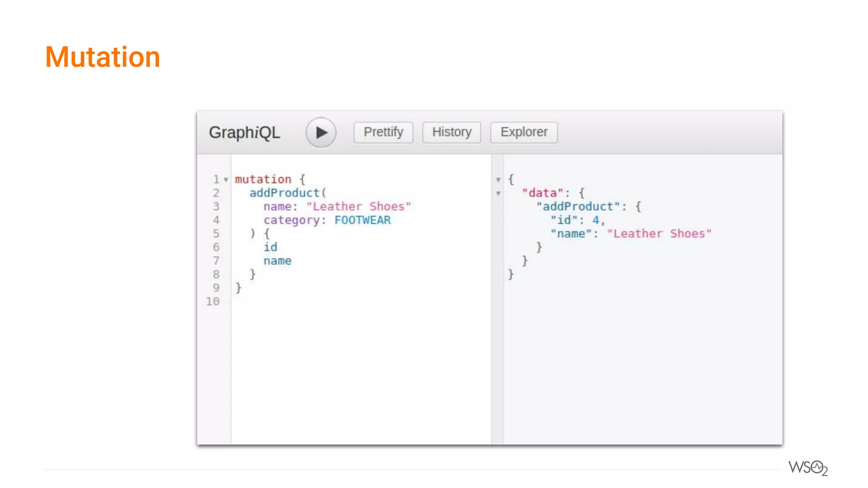
Task: Open the History panel
Action: point(451,132)
